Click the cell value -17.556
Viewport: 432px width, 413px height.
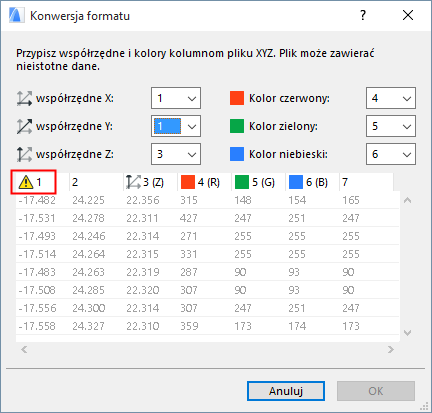click(37, 308)
